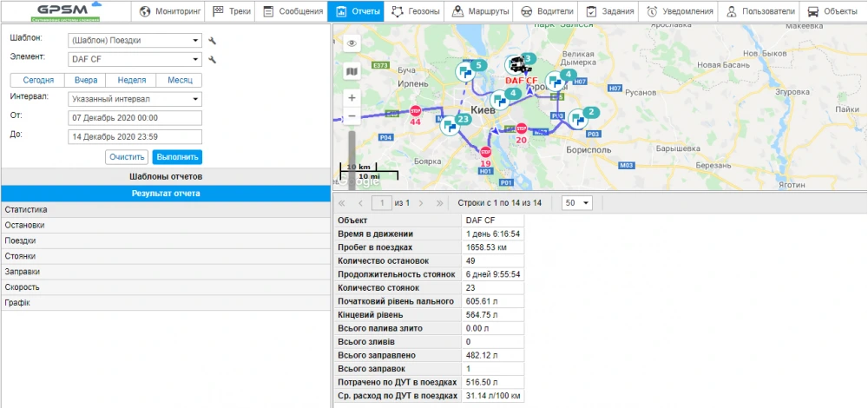Click wrench icon beside Элемент dropdown
Image resolution: width=868 pixels, height=408 pixels.
pos(212,60)
